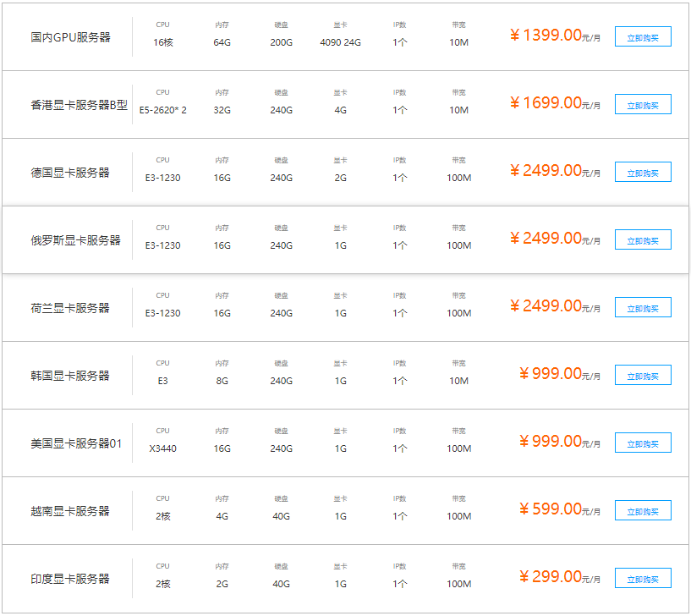Screen dimensions: 691x616
Task: Click 立即购买 for 韩国显卡服务器
Action: (642, 374)
